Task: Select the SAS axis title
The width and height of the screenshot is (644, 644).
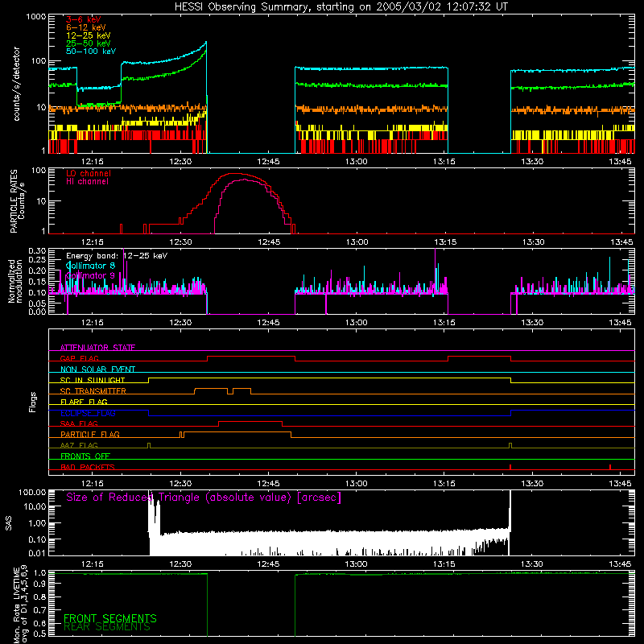Action: 9,523
